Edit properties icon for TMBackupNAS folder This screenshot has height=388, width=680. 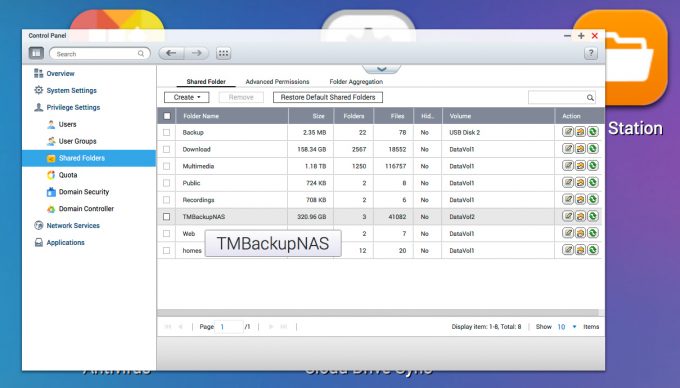568,216
